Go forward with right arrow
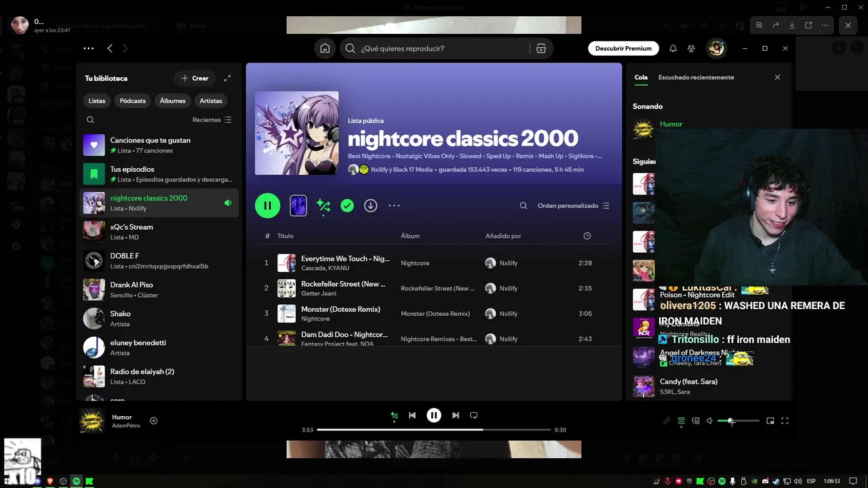The width and height of the screenshot is (868, 488). 125,49
